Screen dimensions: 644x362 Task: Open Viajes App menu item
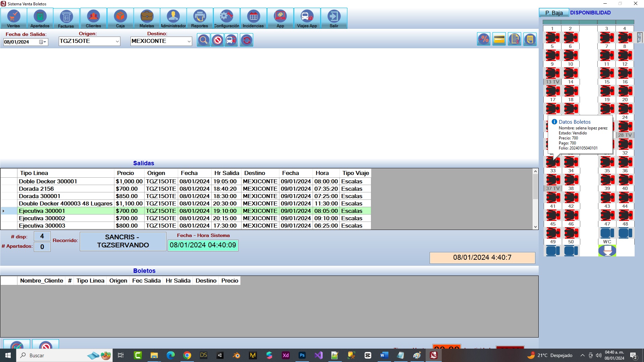click(307, 18)
